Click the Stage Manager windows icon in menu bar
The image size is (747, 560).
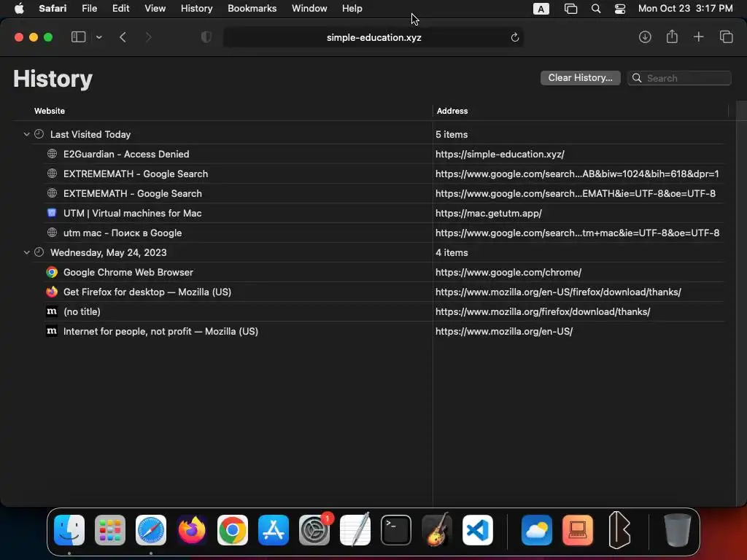(570, 9)
